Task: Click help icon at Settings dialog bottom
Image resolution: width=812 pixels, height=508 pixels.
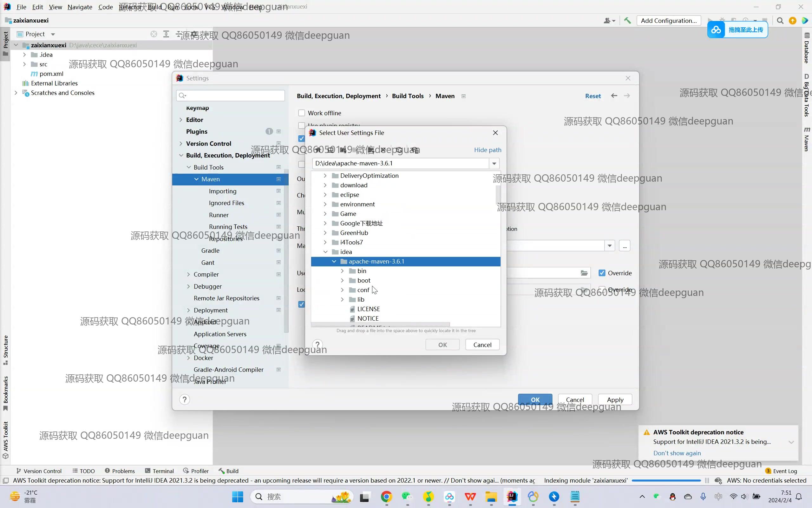Action: click(185, 399)
